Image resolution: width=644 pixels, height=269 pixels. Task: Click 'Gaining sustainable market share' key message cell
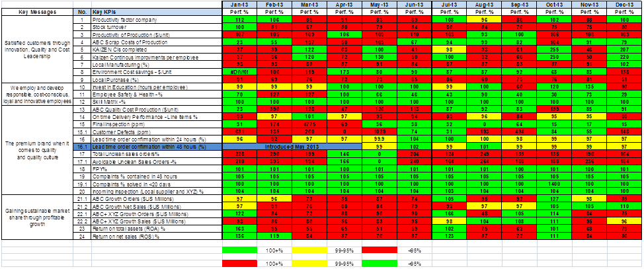tap(38, 216)
